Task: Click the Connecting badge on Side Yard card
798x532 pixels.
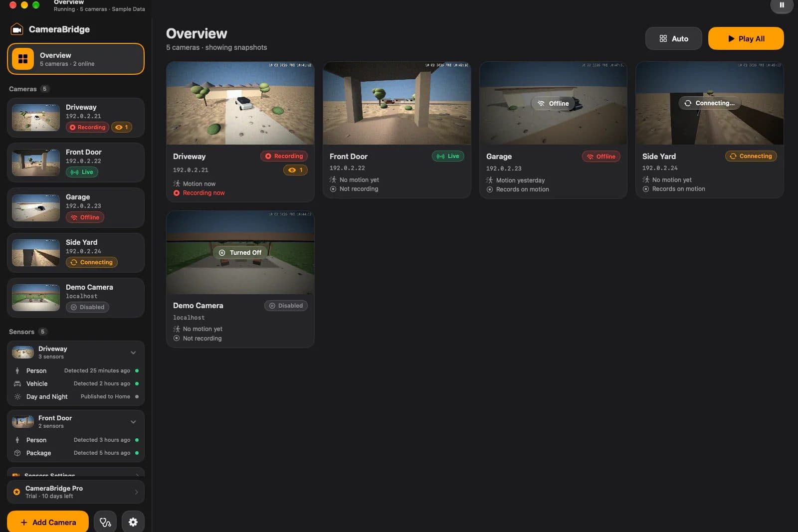Action: [751, 156]
